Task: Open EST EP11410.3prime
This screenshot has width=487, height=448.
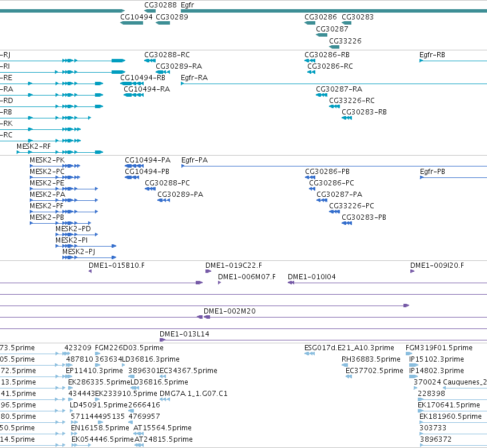Action: tap(94, 371)
